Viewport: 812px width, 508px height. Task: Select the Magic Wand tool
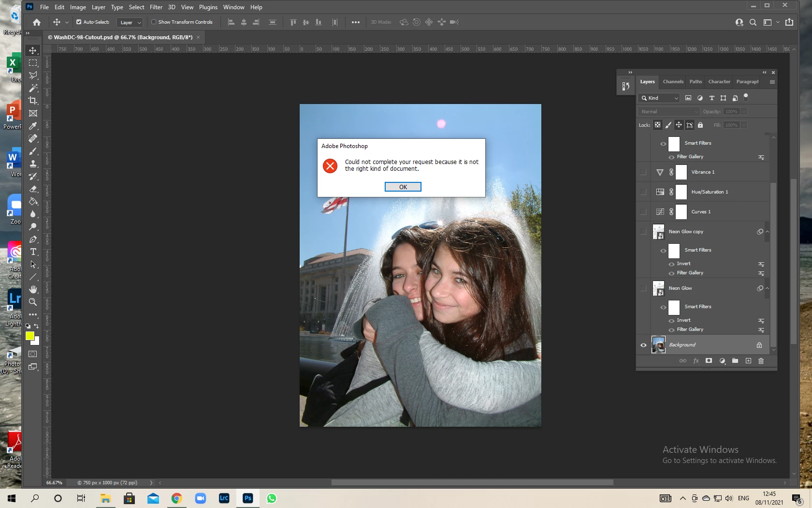tap(33, 88)
